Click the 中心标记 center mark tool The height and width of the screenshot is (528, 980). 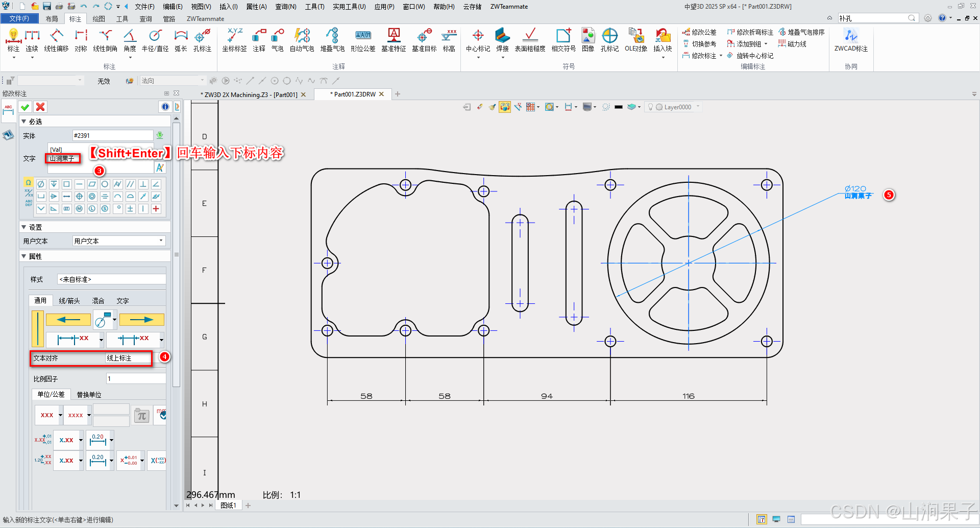click(478, 40)
